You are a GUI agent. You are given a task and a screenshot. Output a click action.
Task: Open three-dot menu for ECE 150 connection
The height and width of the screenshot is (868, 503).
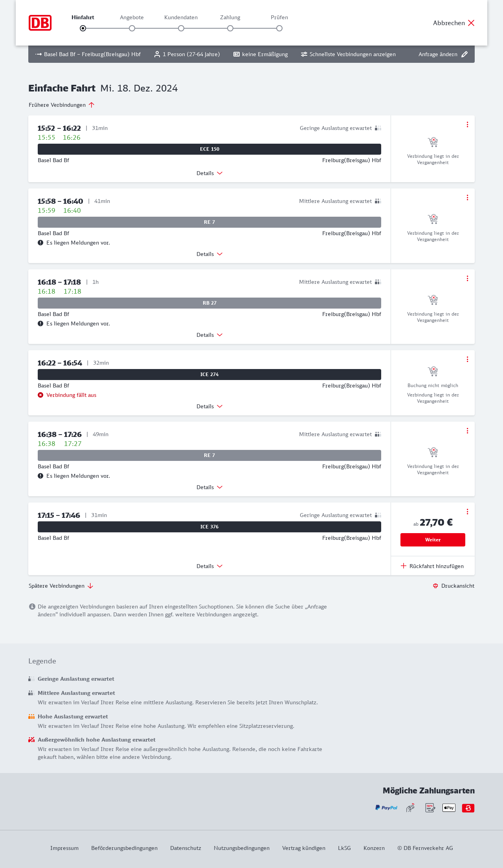467,124
